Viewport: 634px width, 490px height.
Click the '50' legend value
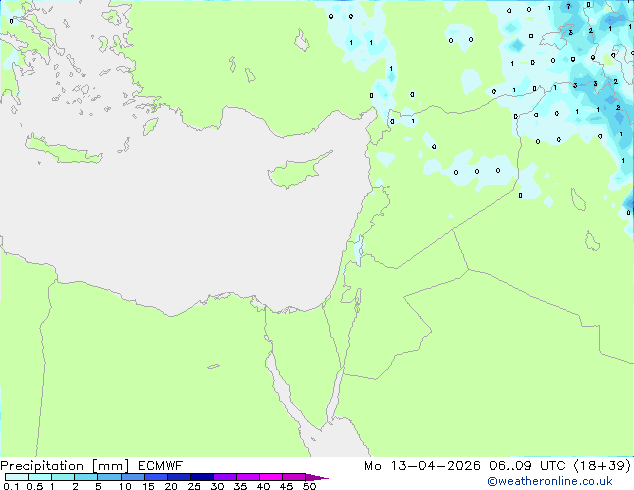click(310, 486)
